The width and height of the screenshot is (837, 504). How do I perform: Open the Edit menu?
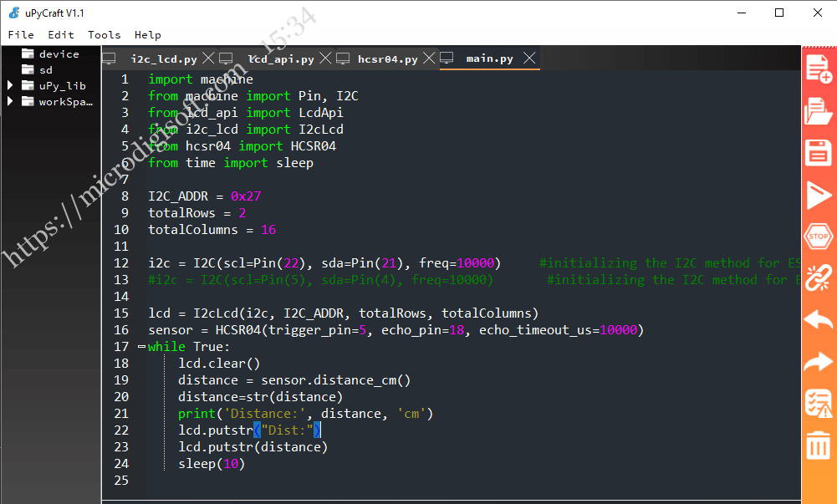[x=59, y=35]
